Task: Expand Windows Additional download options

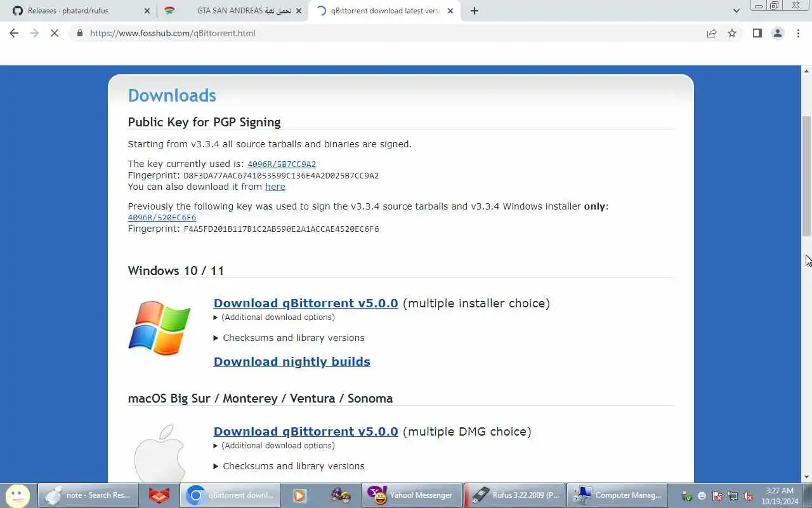Action: 274,317
